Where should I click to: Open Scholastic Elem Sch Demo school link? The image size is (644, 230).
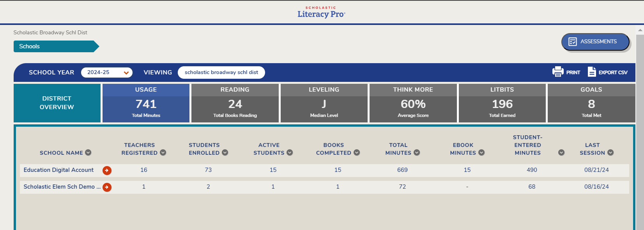click(62, 187)
